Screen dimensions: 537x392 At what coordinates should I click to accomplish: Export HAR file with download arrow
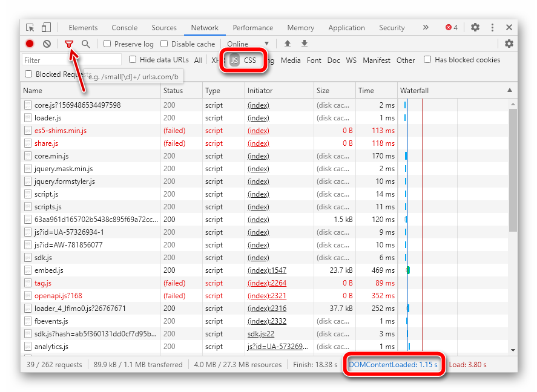click(x=304, y=44)
